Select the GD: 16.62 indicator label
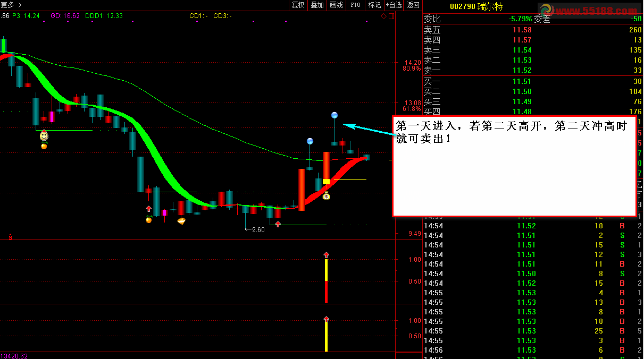The image size is (644, 359). coord(65,16)
